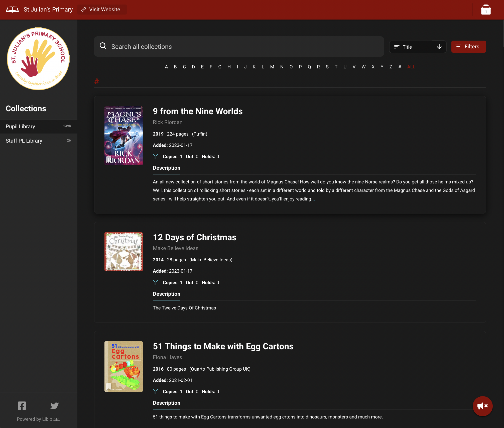504x428 pixels.
Task: Filter by letter S
Action: [x=327, y=67]
